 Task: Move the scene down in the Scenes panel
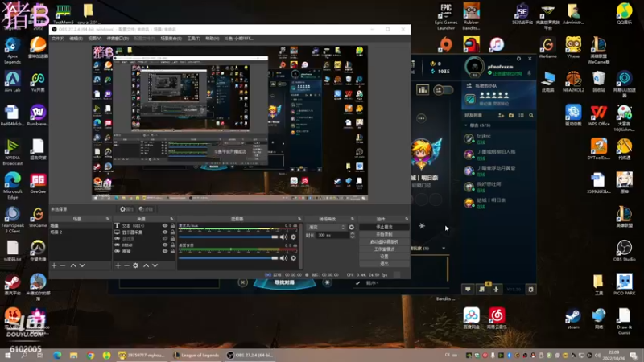point(82,265)
